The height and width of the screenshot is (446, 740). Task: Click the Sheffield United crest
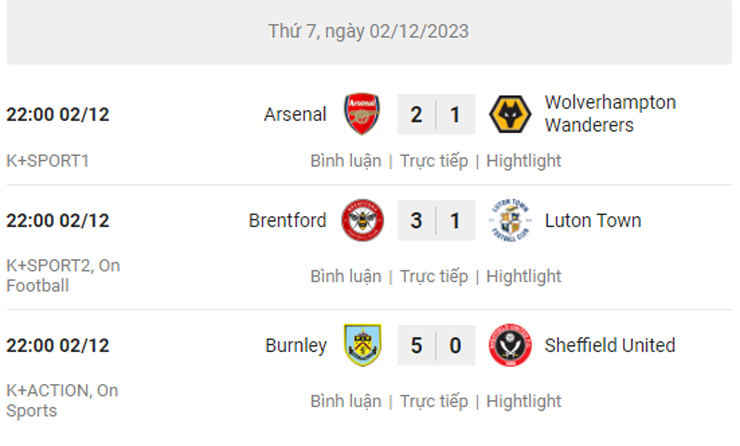(x=510, y=345)
